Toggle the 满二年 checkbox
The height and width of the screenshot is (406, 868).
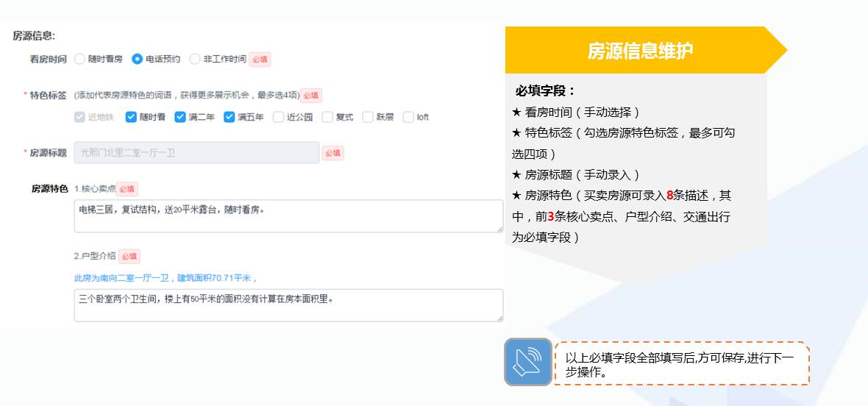(x=180, y=117)
